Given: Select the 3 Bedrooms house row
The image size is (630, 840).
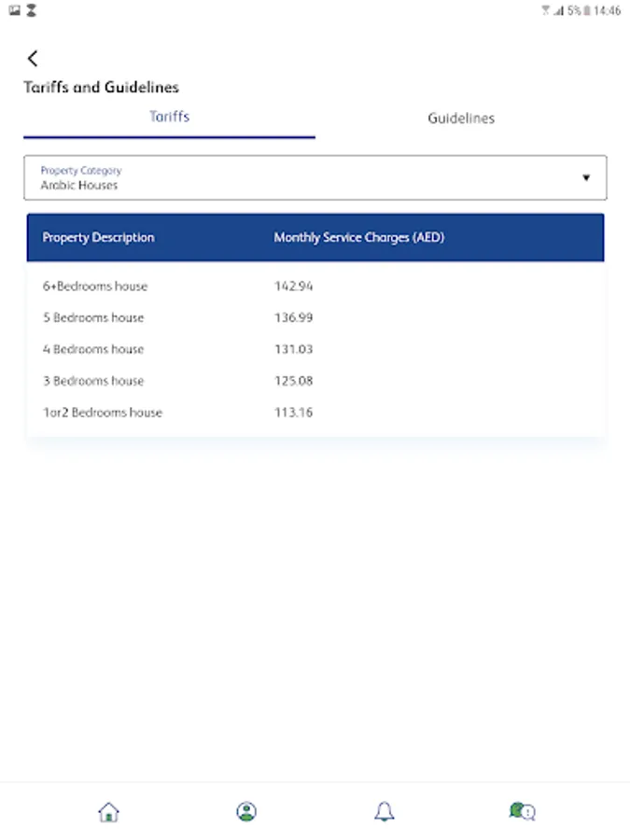Looking at the screenshot, I should click(x=315, y=381).
